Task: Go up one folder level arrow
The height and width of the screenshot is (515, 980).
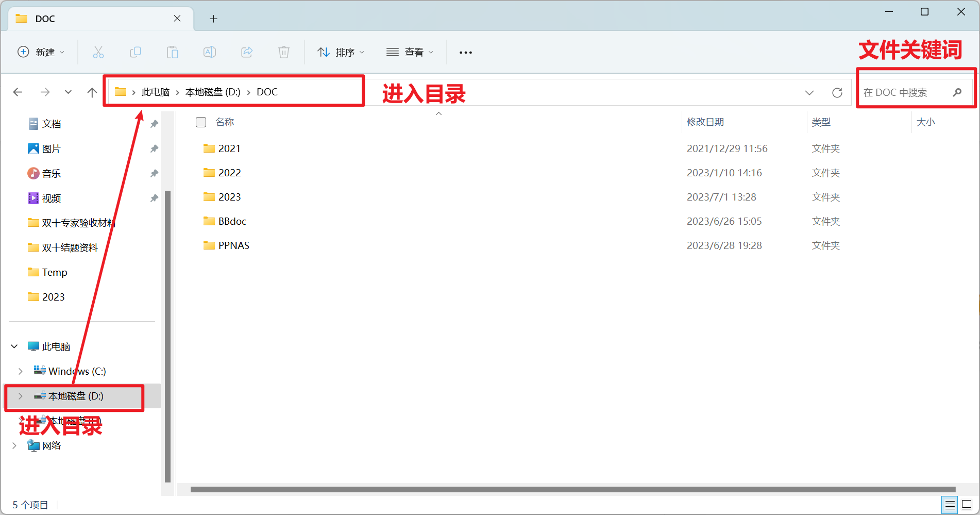Action: pyautogui.click(x=92, y=92)
